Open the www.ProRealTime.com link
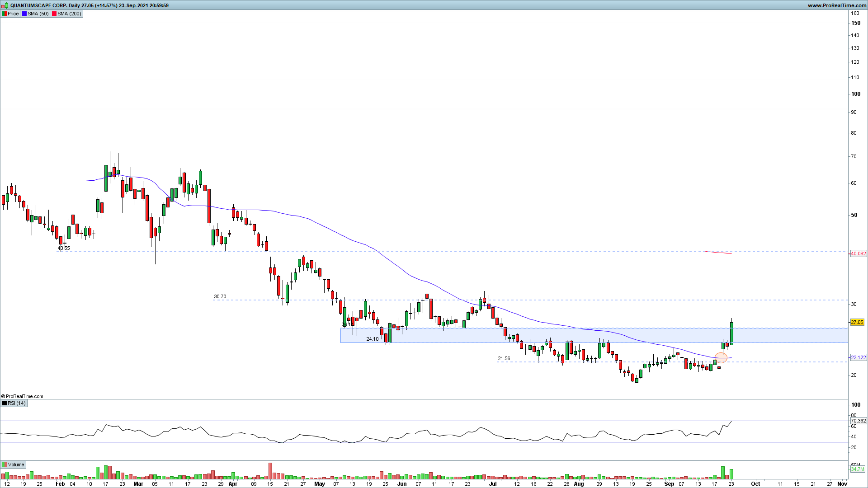The image size is (868, 488). tap(836, 5)
